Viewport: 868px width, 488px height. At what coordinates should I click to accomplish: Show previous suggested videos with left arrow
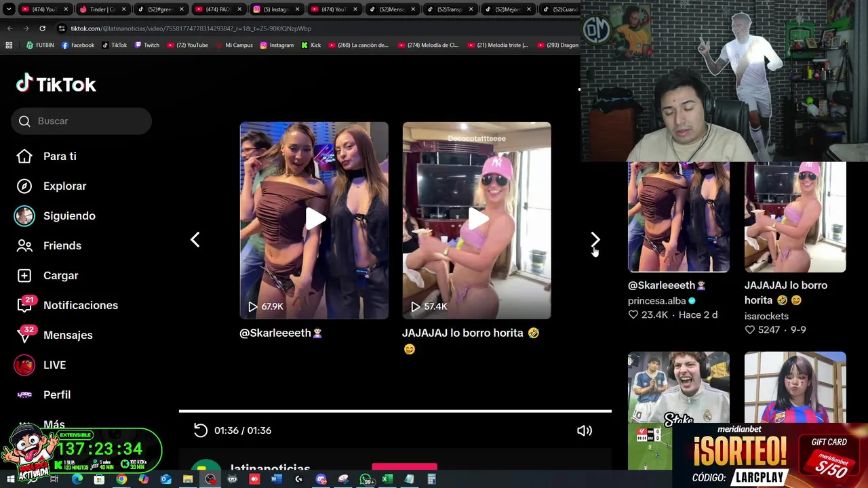coord(195,239)
